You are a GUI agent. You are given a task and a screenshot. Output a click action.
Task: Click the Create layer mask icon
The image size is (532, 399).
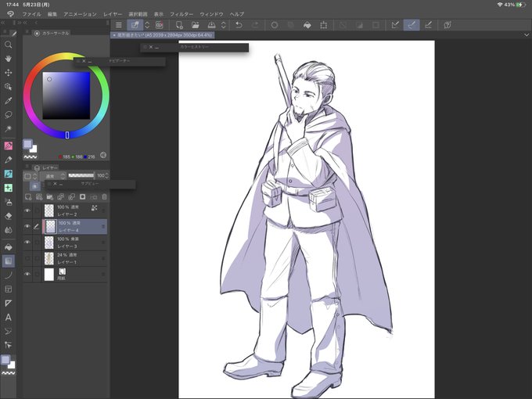point(82,197)
